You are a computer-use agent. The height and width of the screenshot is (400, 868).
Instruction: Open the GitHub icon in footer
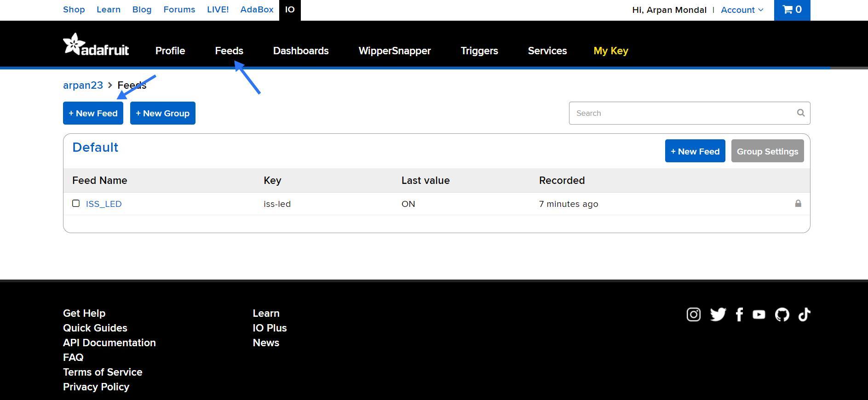pos(782,314)
